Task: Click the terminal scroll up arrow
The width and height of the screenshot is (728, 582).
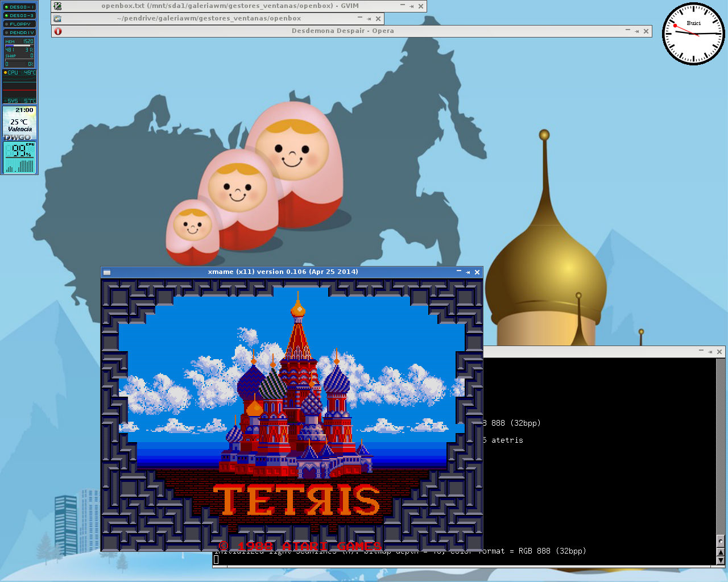Action: pos(721,552)
